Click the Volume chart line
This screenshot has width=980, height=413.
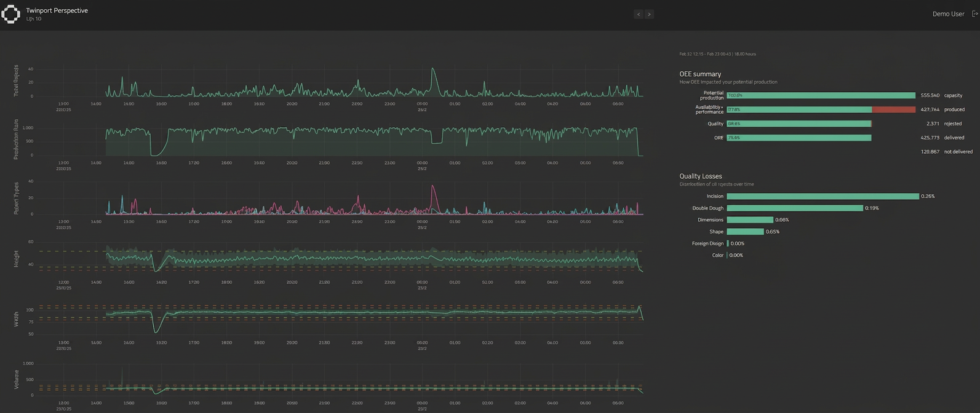click(374, 388)
